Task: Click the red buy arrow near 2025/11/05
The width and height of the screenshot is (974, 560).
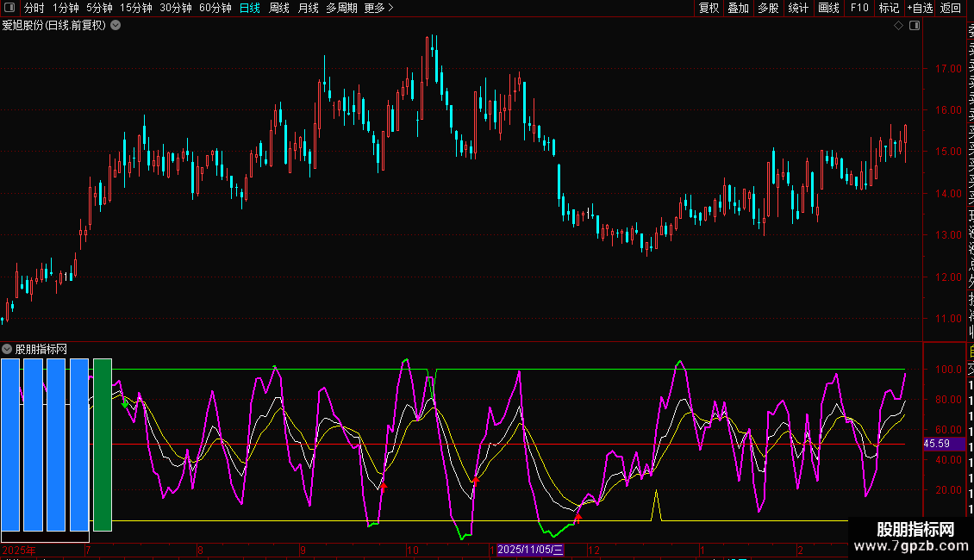Action: (x=578, y=517)
